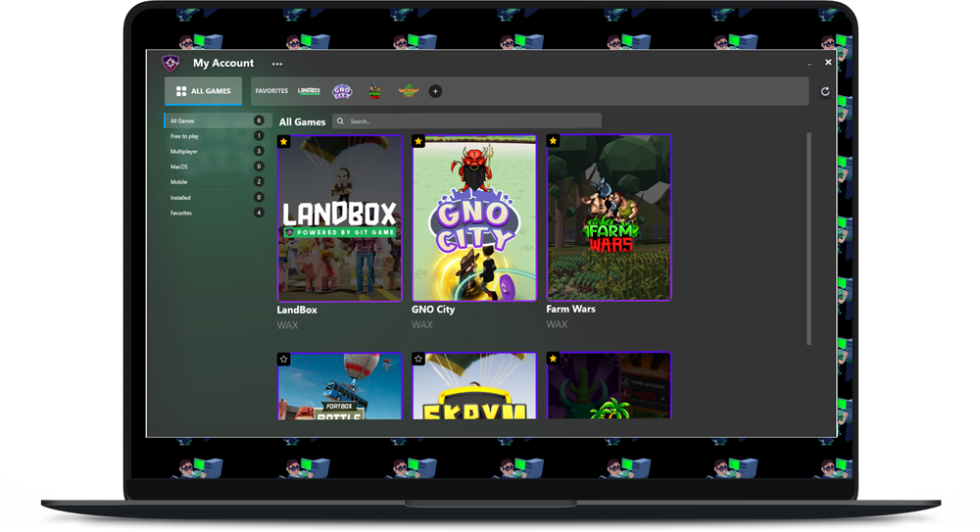Screen dimensions: 980x532
Task: Click the game search input field
Action: point(470,121)
